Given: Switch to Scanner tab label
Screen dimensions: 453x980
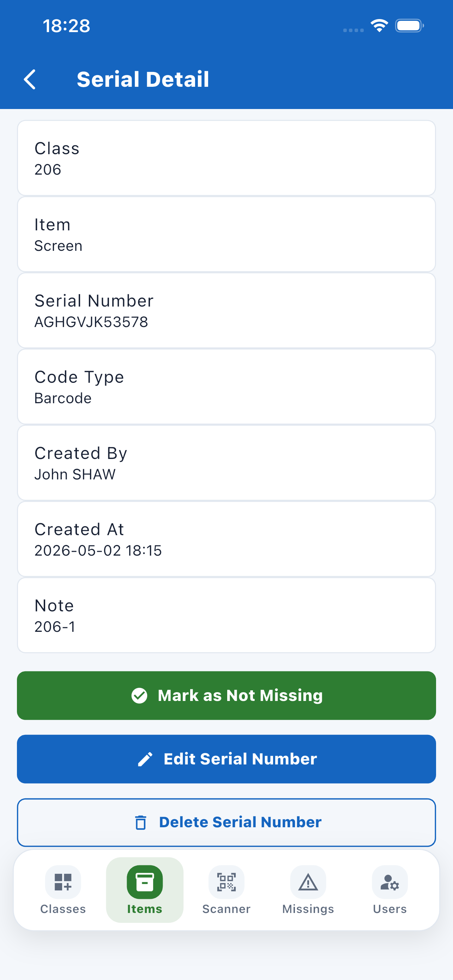Looking at the screenshot, I should click(x=226, y=909).
